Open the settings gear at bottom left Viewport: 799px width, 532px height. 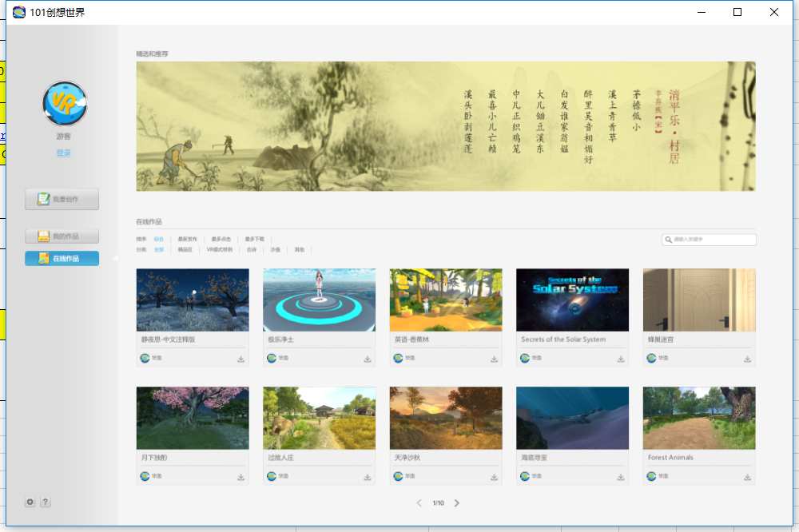click(x=30, y=502)
